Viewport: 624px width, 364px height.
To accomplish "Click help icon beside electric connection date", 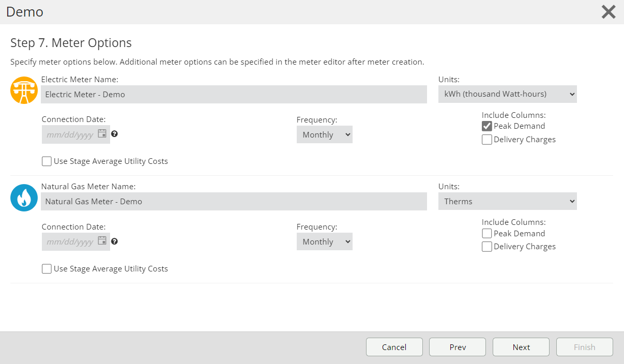I will (x=114, y=134).
